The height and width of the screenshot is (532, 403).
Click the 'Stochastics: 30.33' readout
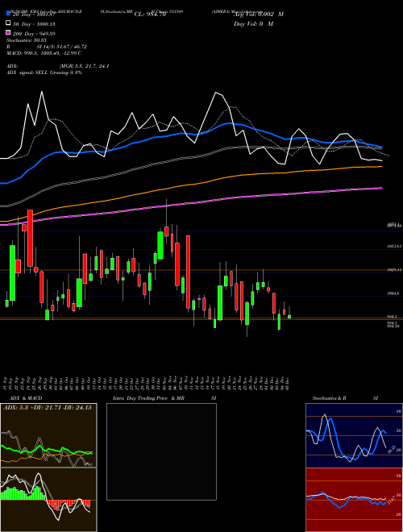tap(27, 40)
